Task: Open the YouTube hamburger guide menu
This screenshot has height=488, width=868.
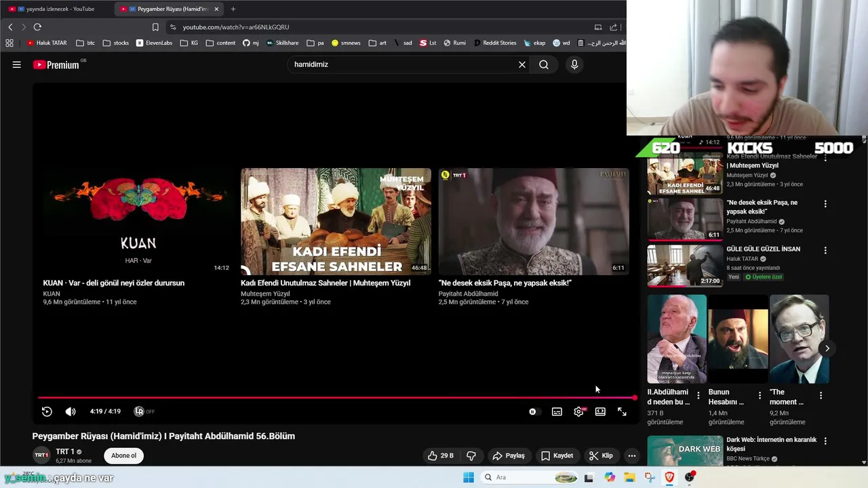Action: tap(17, 64)
